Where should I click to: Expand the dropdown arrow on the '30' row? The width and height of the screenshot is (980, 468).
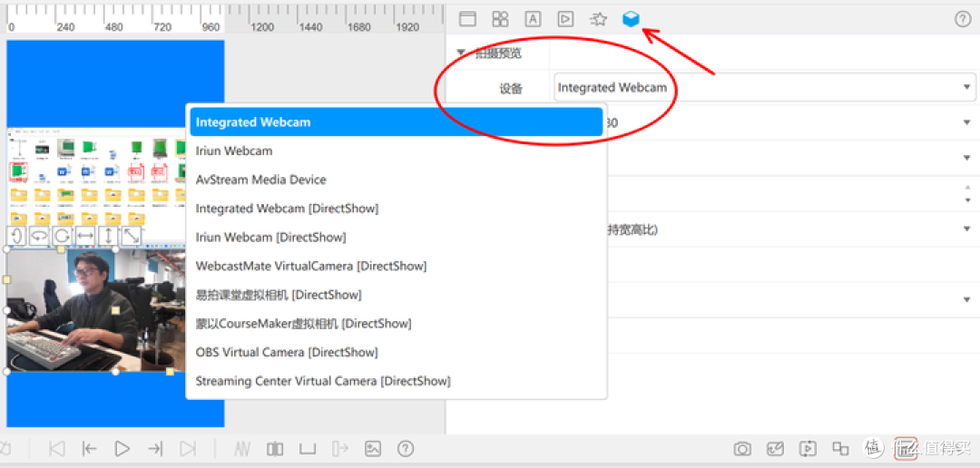(967, 122)
